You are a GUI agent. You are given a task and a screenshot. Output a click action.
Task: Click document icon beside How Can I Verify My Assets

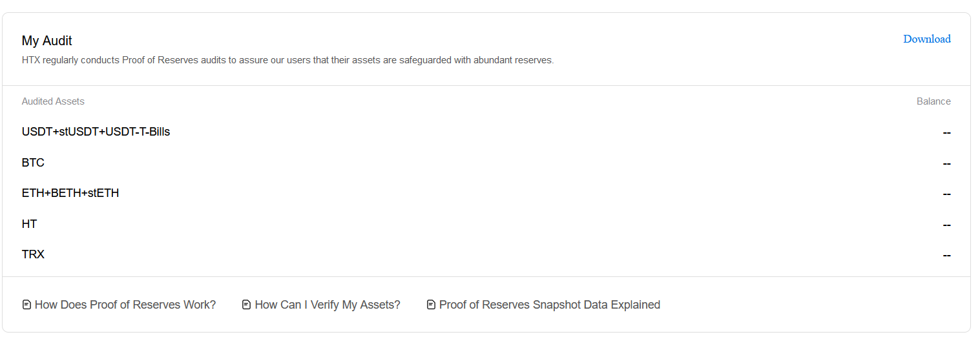pos(246,305)
